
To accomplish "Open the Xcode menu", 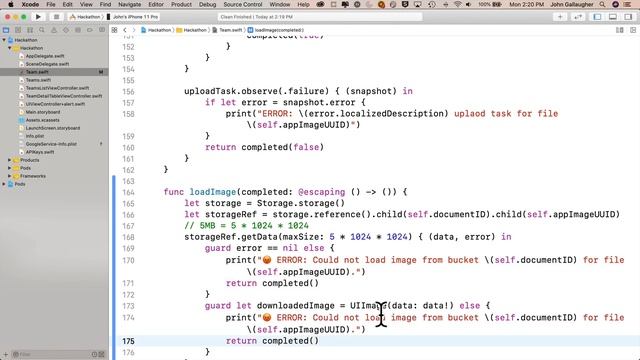I will click(30, 4).
